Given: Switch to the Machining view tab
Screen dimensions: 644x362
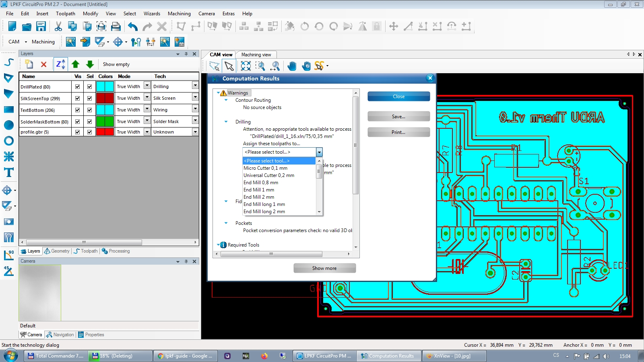Looking at the screenshot, I should [256, 55].
